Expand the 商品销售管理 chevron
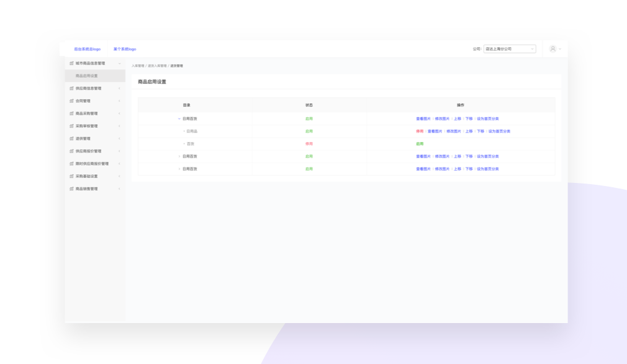The height and width of the screenshot is (364, 627). [119, 189]
